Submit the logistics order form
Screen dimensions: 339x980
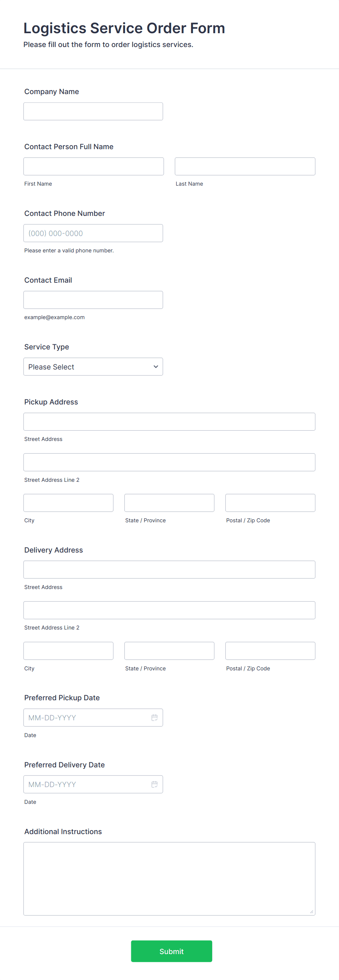coord(171,951)
